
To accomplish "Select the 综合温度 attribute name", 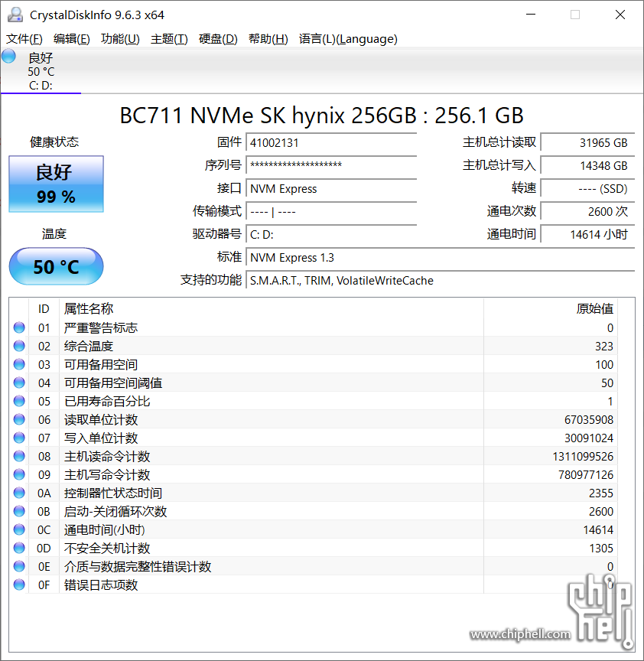I will coord(89,346).
